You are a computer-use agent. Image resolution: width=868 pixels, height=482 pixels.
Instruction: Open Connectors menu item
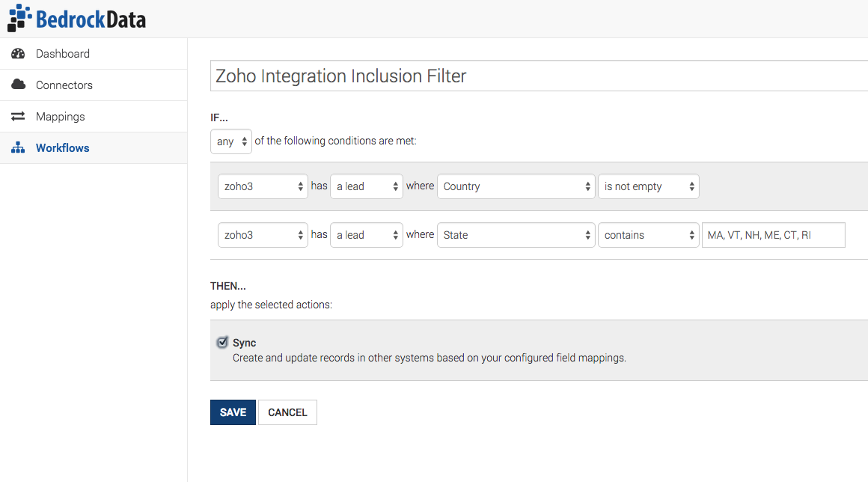coord(64,85)
